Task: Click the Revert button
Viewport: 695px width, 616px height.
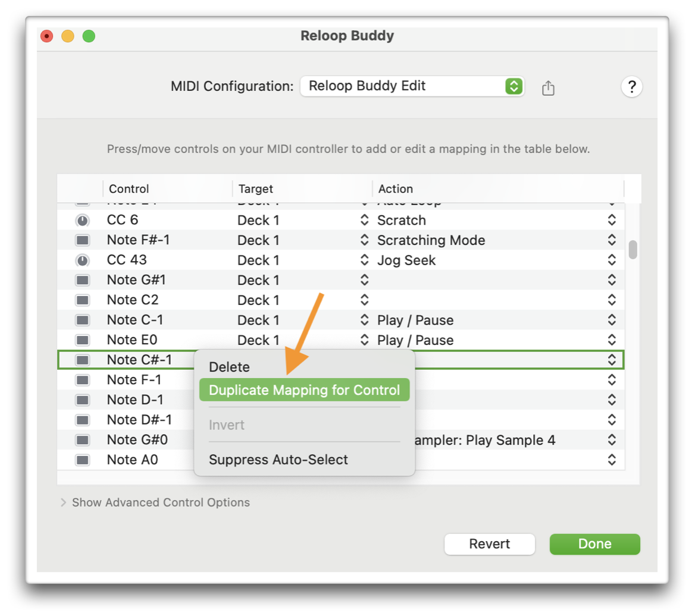Action: click(x=489, y=544)
